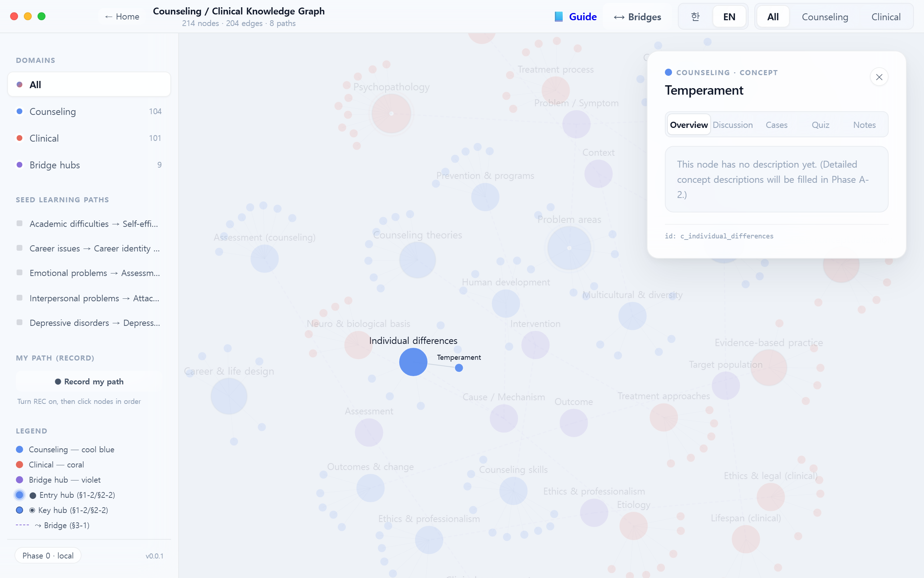Click the Treatment approaches hub node

(x=664, y=417)
